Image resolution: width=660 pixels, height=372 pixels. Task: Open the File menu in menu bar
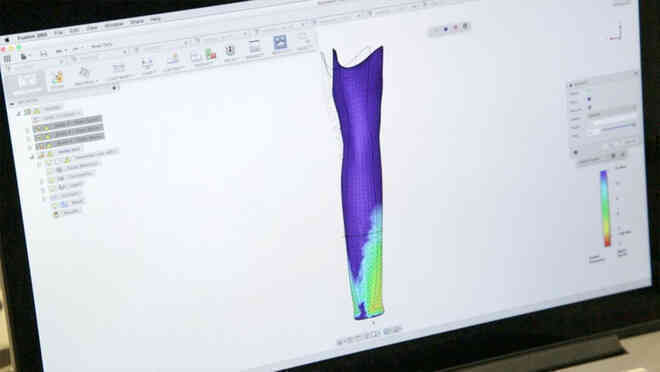[x=58, y=33]
